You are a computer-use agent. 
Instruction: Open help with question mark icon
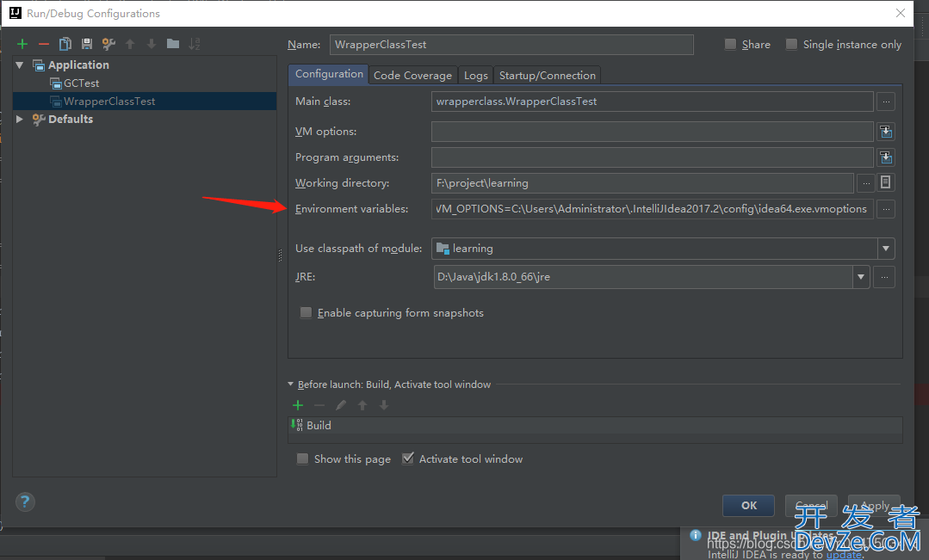tap(25, 502)
